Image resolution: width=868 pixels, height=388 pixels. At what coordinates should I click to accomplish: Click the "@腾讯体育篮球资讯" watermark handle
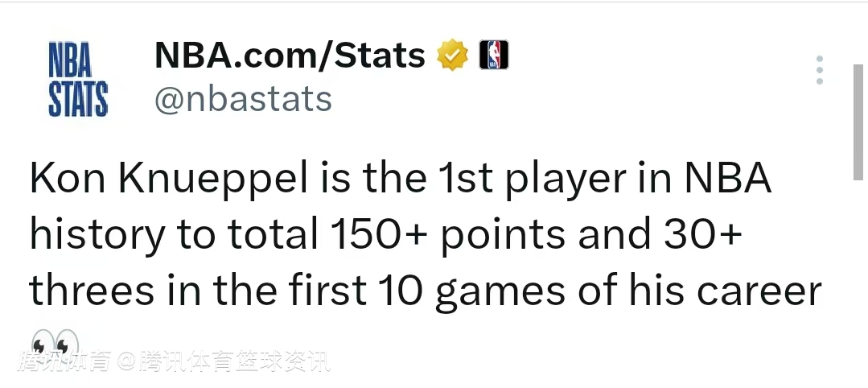[224, 363]
